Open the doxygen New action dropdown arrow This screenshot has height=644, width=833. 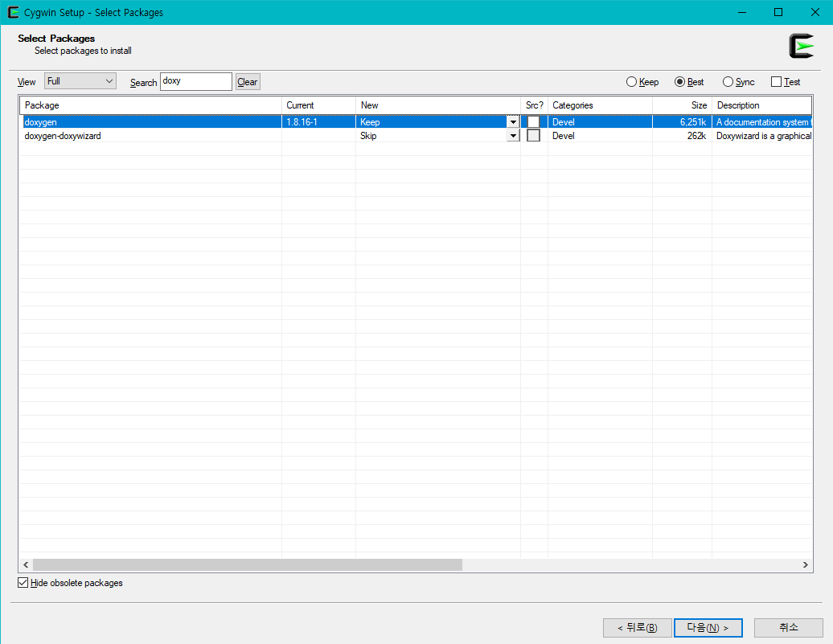[x=513, y=122]
